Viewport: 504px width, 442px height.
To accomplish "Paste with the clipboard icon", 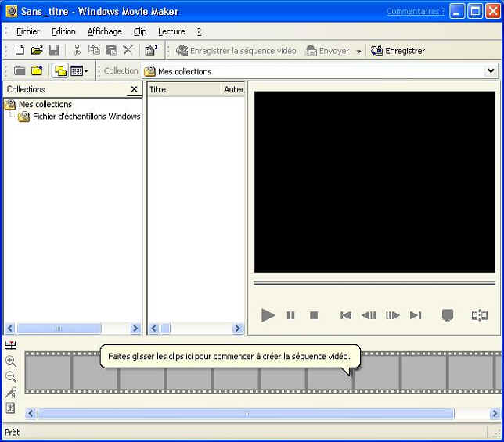I will 111,50.
